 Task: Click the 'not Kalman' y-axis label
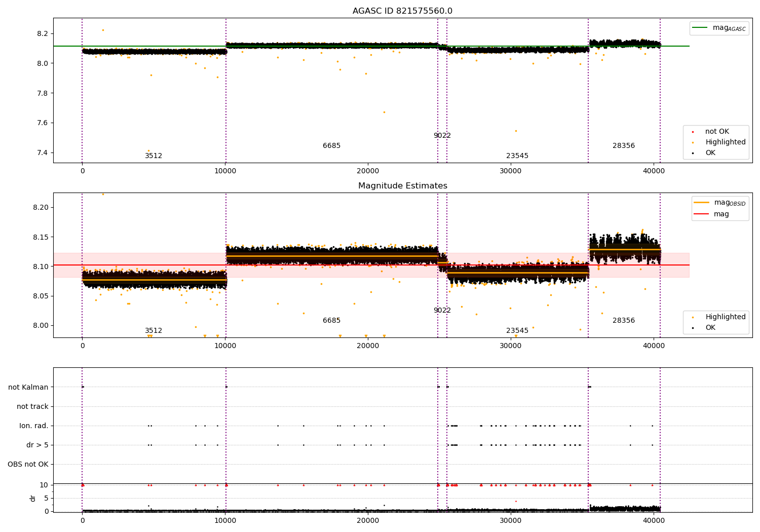pyautogui.click(x=28, y=388)
